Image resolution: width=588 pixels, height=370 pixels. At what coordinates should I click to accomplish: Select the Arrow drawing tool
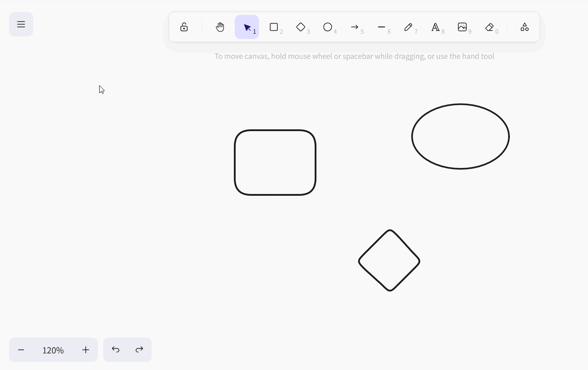(x=355, y=27)
